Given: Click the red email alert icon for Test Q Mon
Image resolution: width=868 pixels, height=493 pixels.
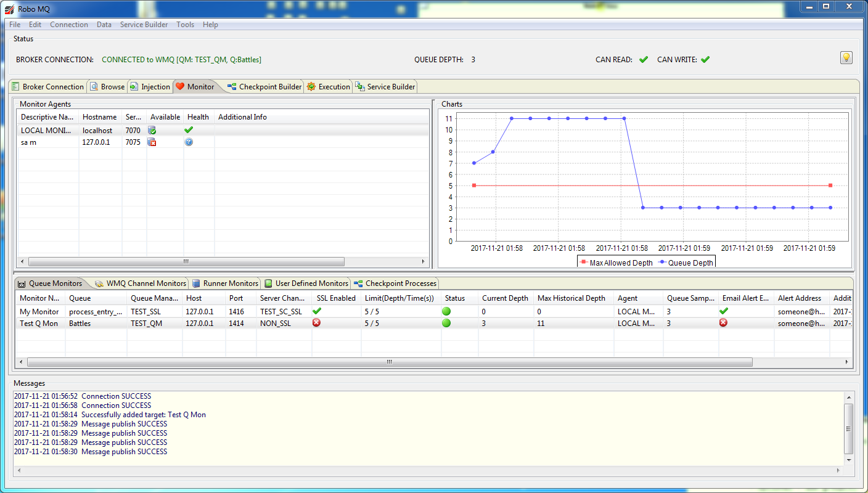Looking at the screenshot, I should pos(724,323).
